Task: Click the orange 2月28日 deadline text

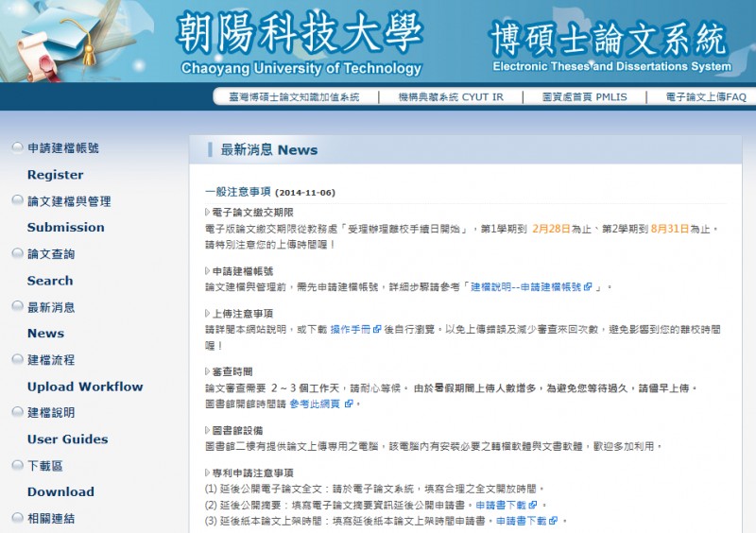Action: click(x=551, y=229)
